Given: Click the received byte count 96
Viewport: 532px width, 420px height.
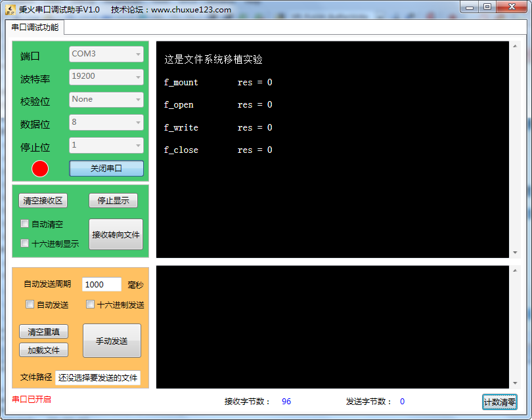Looking at the screenshot, I should 286,402.
